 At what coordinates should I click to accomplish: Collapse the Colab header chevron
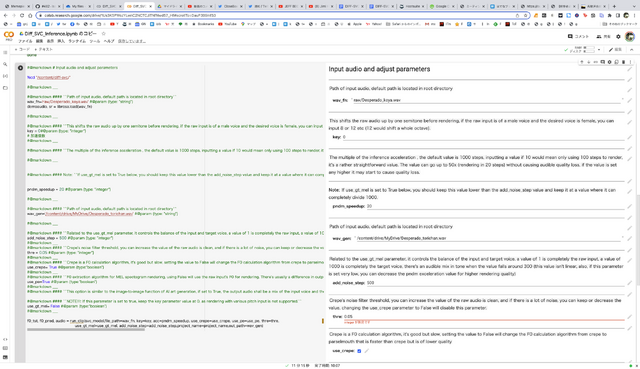coord(631,49)
